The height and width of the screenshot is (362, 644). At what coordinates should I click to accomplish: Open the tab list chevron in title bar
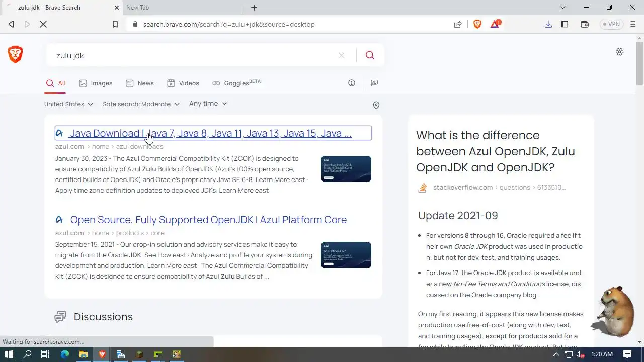[x=563, y=8]
